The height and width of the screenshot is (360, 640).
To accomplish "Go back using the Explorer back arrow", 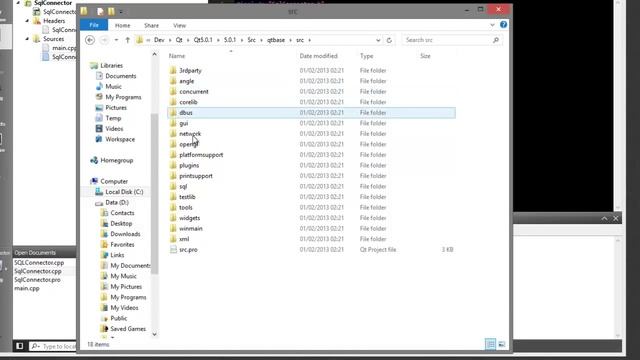I will (90, 40).
